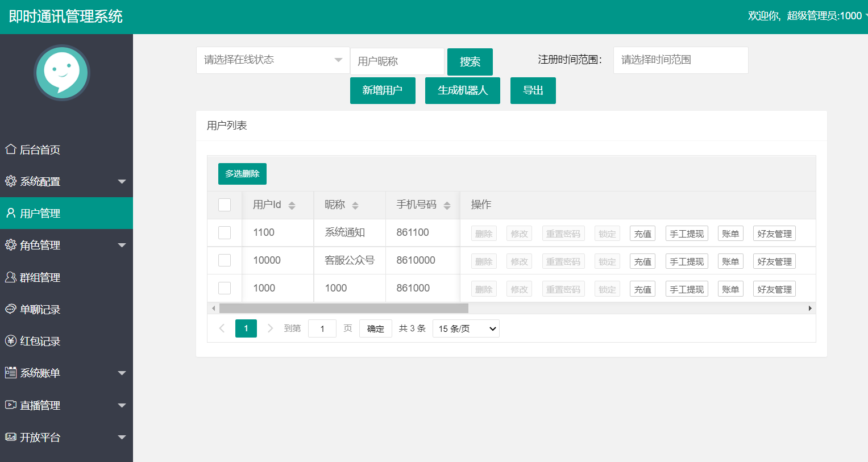This screenshot has height=462, width=868.
Task: Open the 超级管理员:1000 account menu
Action: 808,16
